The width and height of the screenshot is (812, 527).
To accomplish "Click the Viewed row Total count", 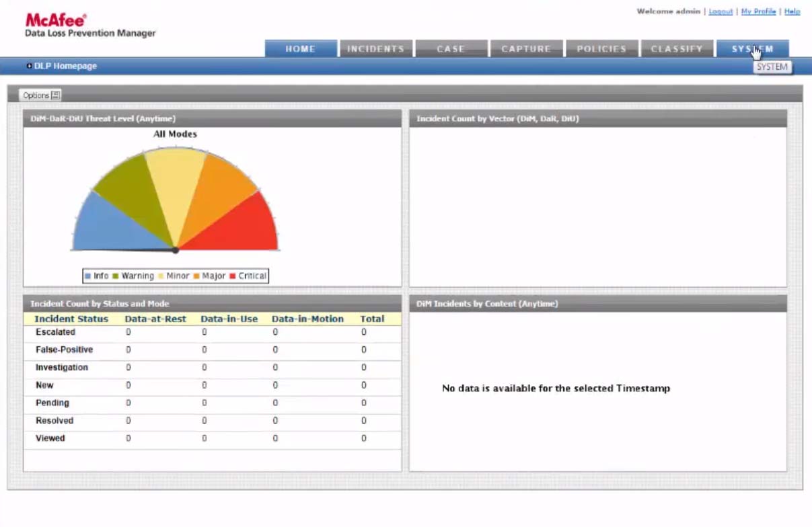I will 364,438.
